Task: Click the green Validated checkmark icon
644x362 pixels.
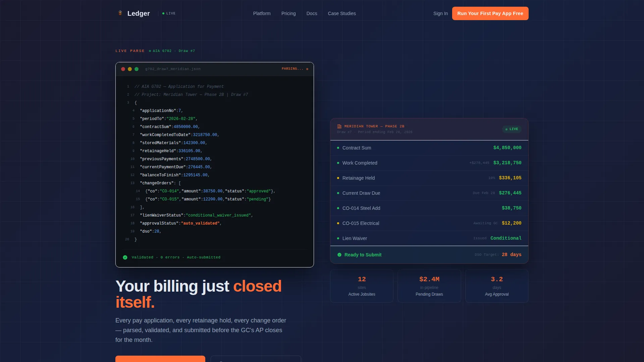Action: [125, 257]
